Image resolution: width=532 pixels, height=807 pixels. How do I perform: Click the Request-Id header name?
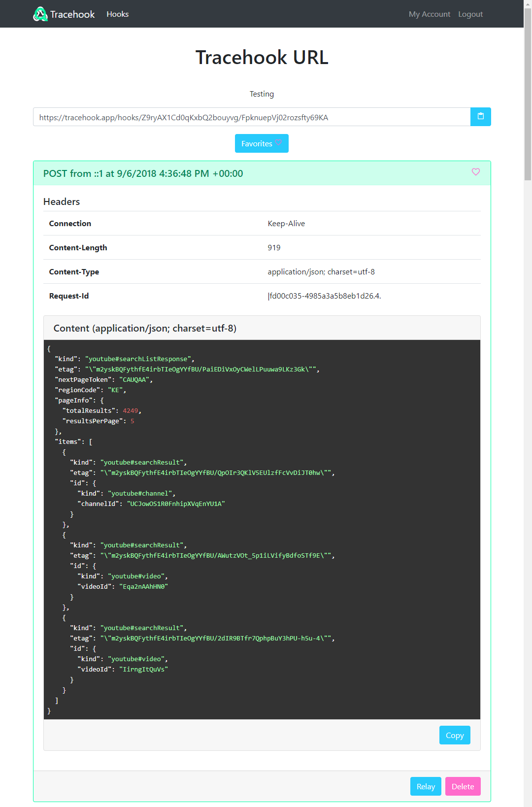69,296
